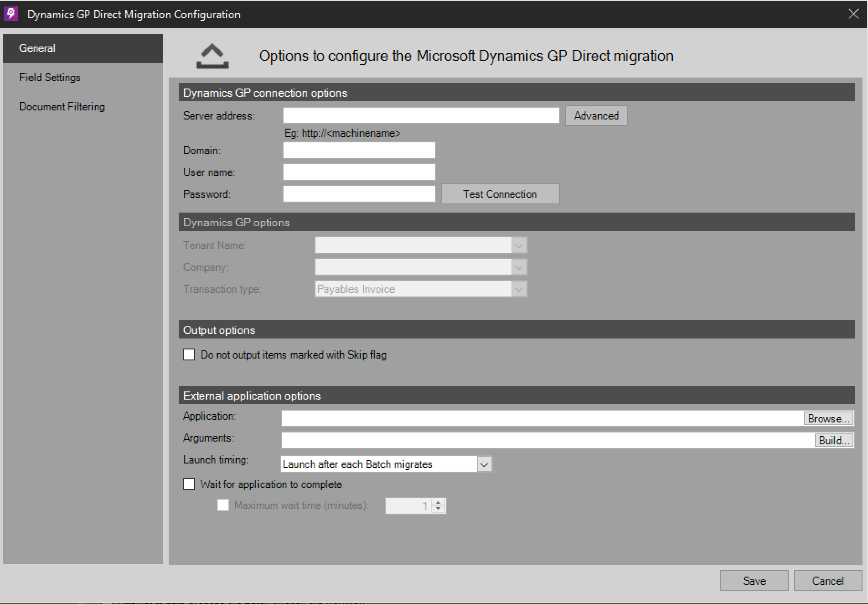Image resolution: width=868 pixels, height=604 pixels.
Task: Toggle Wait for application to complete
Action: coord(189,484)
